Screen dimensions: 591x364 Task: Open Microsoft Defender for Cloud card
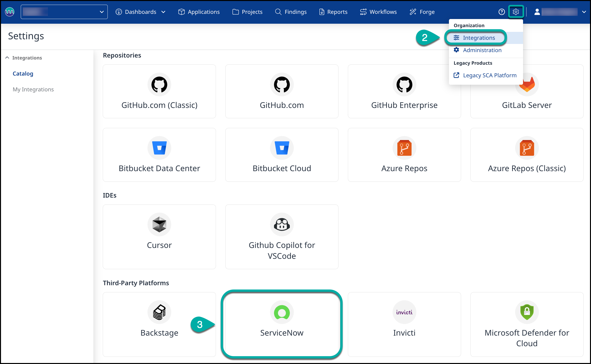[527, 324]
